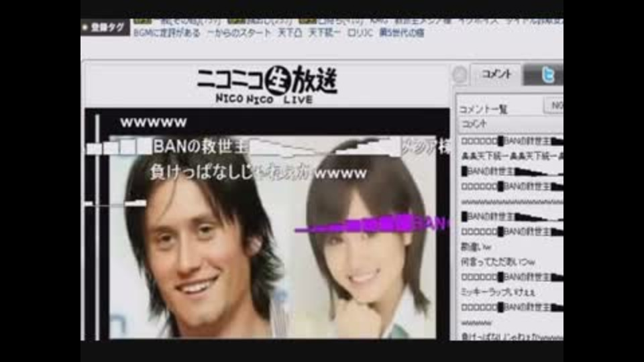644x362 pixels.
Task: Select the 負けっぱなし comment in the list
Action: pos(511,336)
